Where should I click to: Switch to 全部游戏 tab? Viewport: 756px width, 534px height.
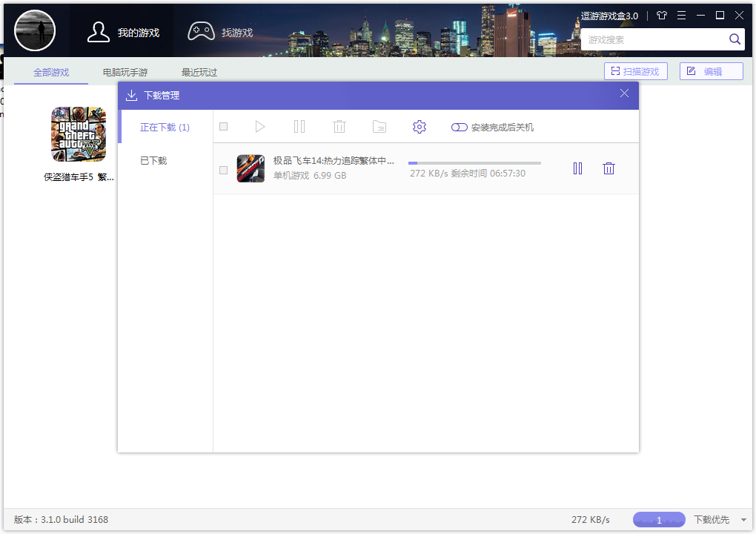tap(51, 73)
